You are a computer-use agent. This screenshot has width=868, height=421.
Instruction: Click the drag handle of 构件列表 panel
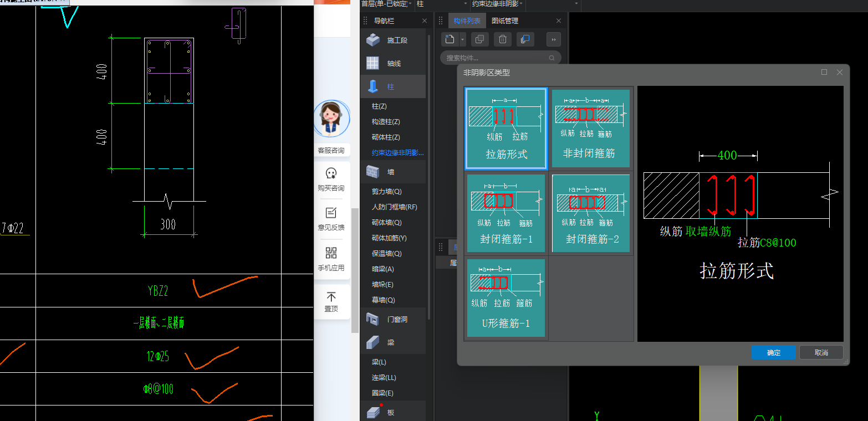(x=441, y=20)
